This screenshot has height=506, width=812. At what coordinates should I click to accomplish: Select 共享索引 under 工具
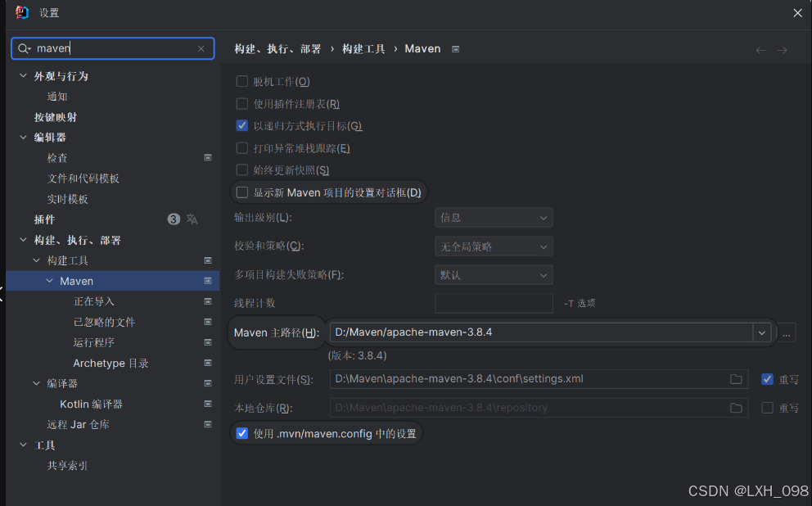pyautogui.click(x=67, y=466)
